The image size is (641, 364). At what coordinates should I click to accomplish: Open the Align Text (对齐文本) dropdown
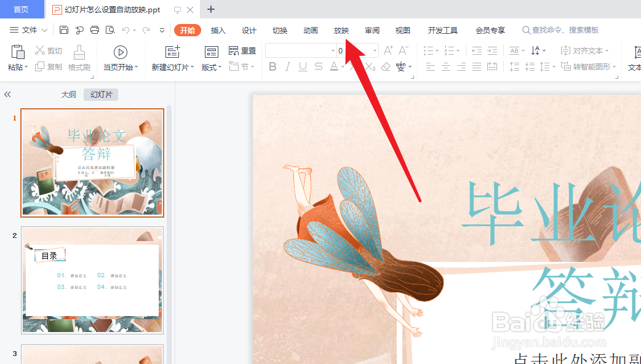584,50
